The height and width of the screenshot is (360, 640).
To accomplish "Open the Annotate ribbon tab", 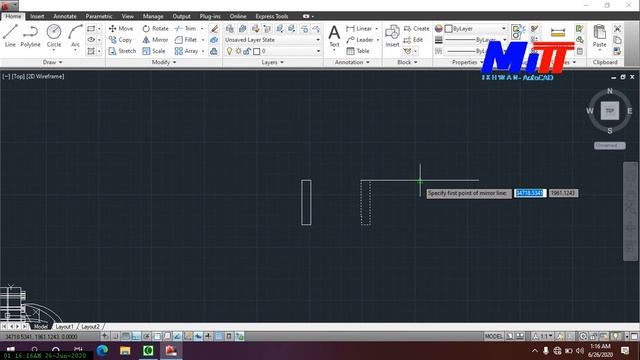I will click(65, 16).
